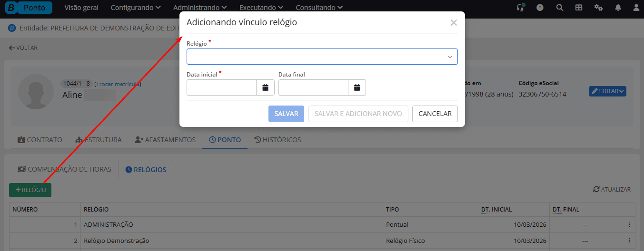The height and width of the screenshot is (251, 644).
Task: Select the Relógio Demonstração table cell
Action: tap(232, 241)
